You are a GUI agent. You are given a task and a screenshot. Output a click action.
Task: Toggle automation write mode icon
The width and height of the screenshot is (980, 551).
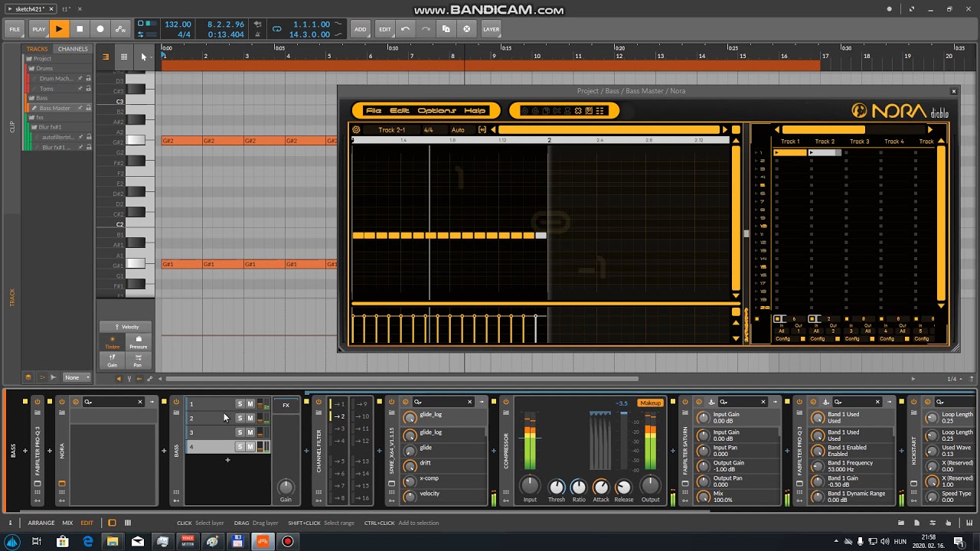[x=120, y=29]
